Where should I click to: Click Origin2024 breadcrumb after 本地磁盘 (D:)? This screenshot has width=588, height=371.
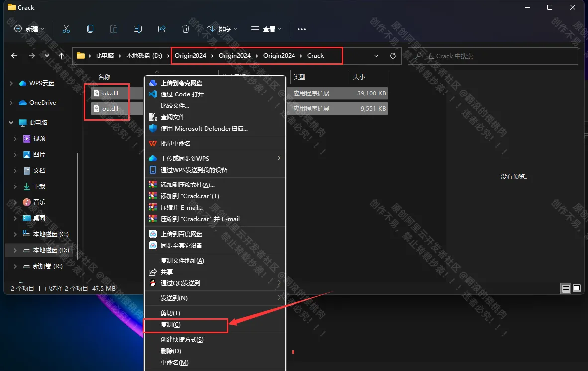[x=191, y=56]
